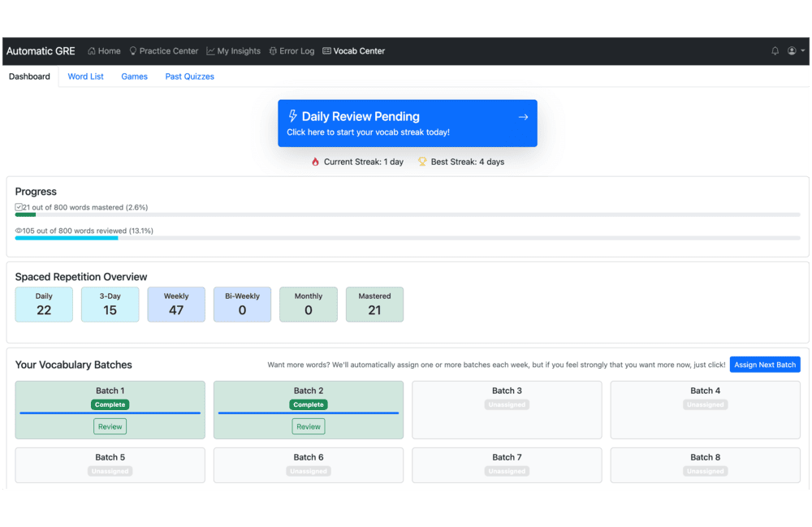Screen dimensions: 812x527
Task: Open the Past Quizzes tab
Action: [189, 76]
